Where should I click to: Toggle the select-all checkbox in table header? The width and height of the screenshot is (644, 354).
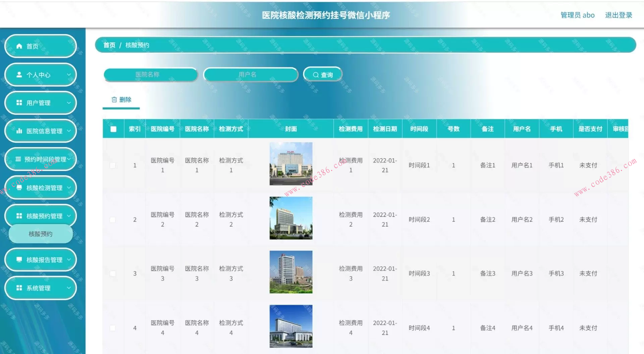[113, 129]
